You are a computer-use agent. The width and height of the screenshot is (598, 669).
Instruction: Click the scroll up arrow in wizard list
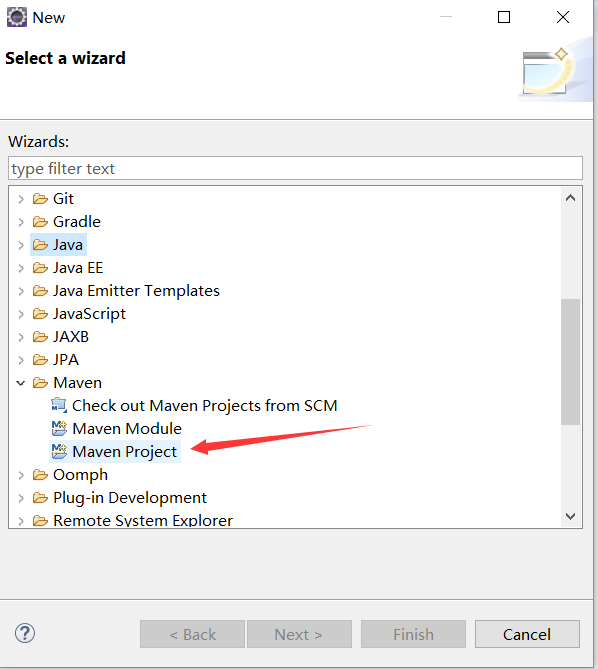[570, 198]
